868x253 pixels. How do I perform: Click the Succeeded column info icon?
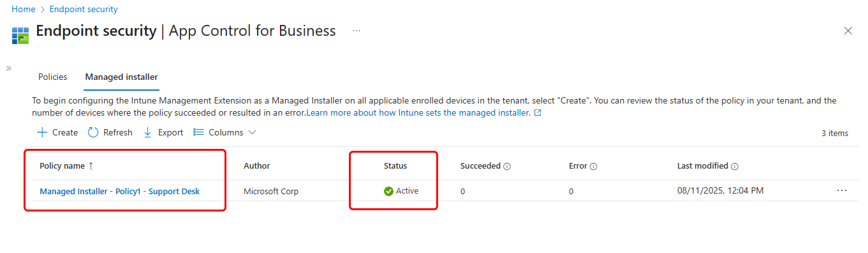pos(507,166)
